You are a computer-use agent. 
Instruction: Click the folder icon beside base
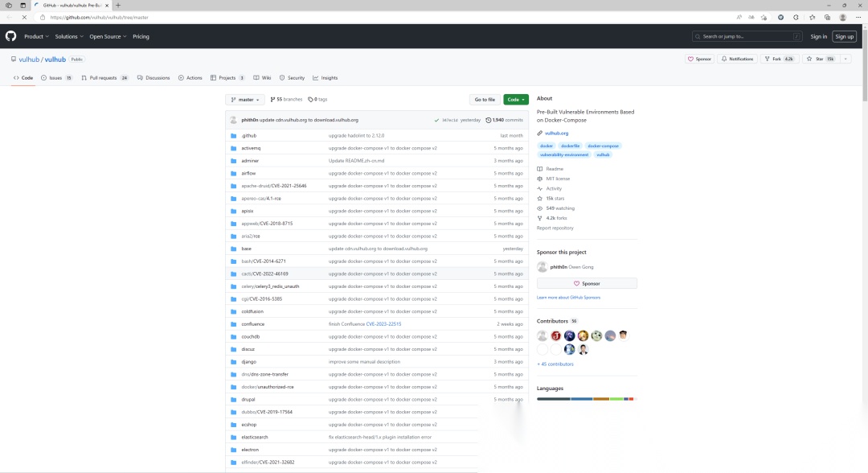(x=233, y=249)
